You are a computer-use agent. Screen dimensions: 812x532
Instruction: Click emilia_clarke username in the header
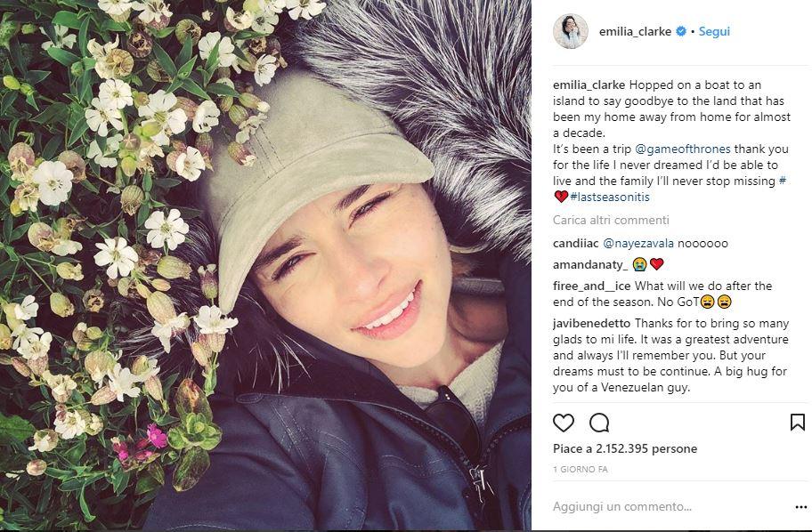tap(636, 31)
